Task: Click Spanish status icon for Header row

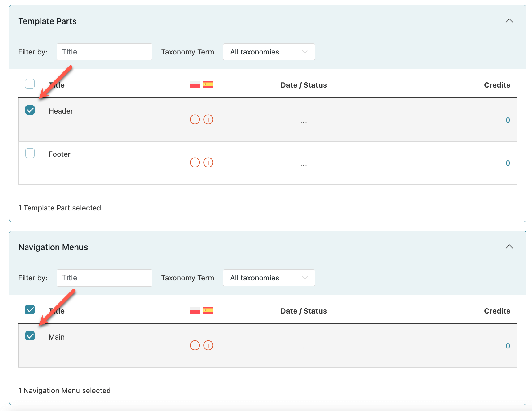Action: [x=208, y=119]
